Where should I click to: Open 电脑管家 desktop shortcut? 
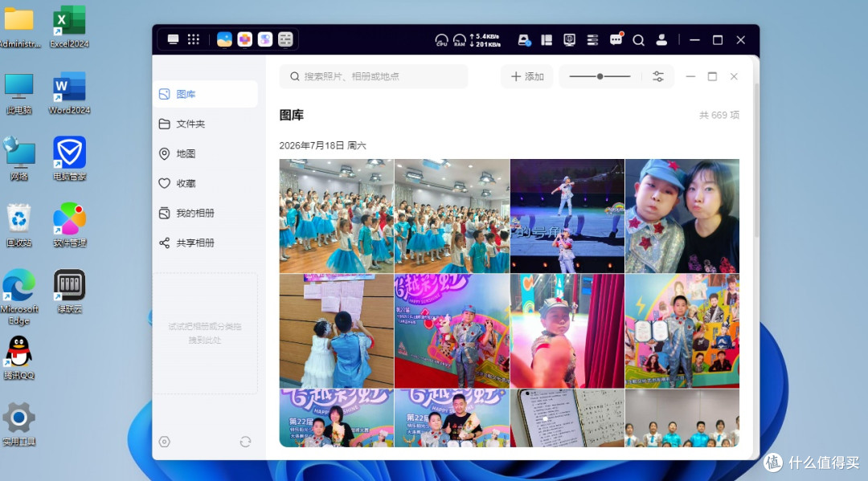click(x=69, y=159)
